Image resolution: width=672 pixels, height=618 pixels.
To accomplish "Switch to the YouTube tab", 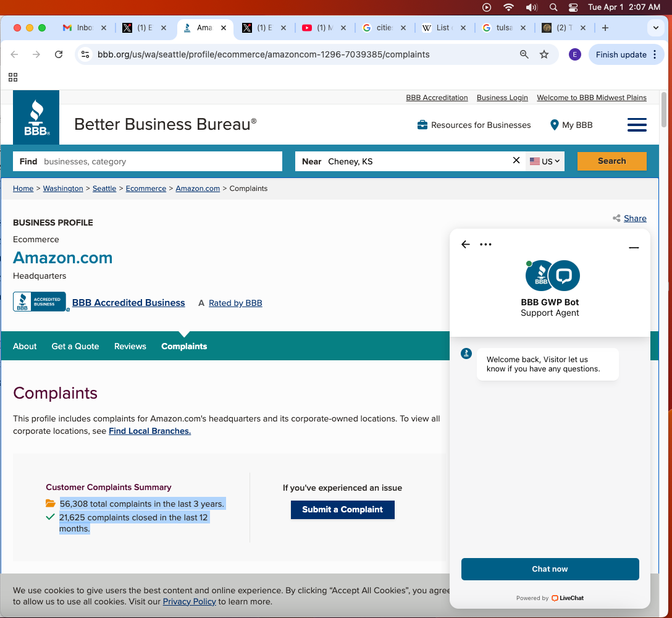I will [324, 28].
